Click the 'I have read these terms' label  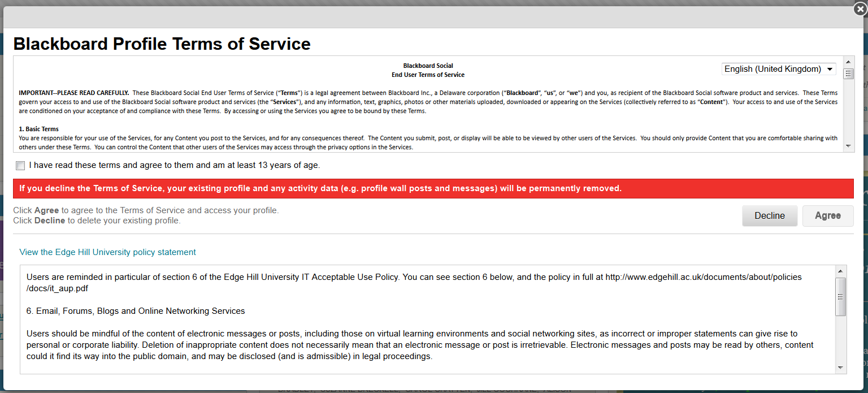coord(174,166)
